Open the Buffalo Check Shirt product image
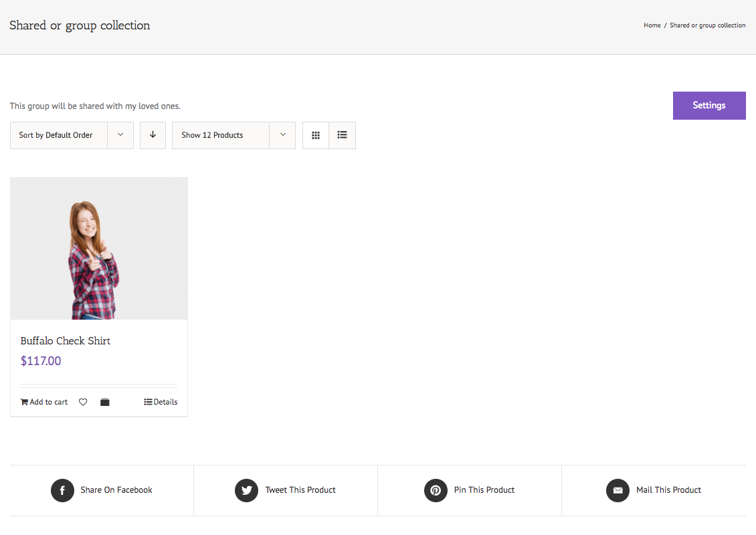Image resolution: width=756 pixels, height=535 pixels. tap(99, 248)
